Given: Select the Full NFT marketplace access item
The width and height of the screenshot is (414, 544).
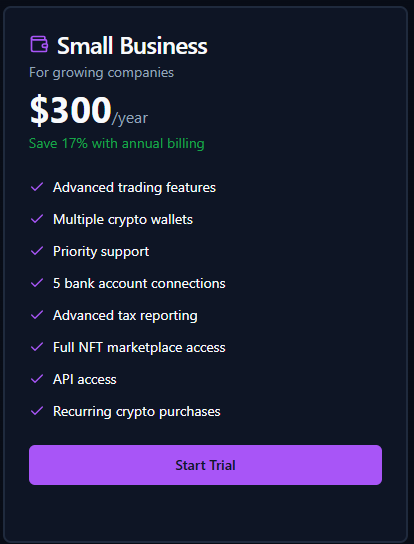Looking at the screenshot, I should (x=139, y=347).
